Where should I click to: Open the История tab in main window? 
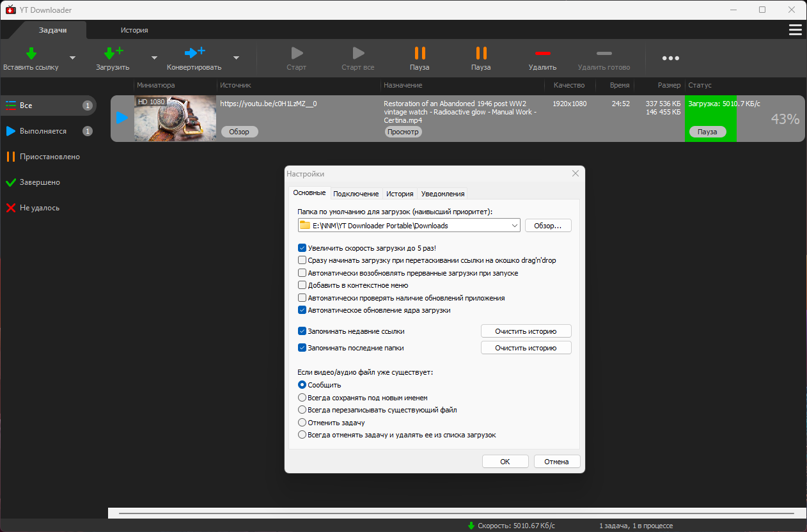[x=134, y=30]
